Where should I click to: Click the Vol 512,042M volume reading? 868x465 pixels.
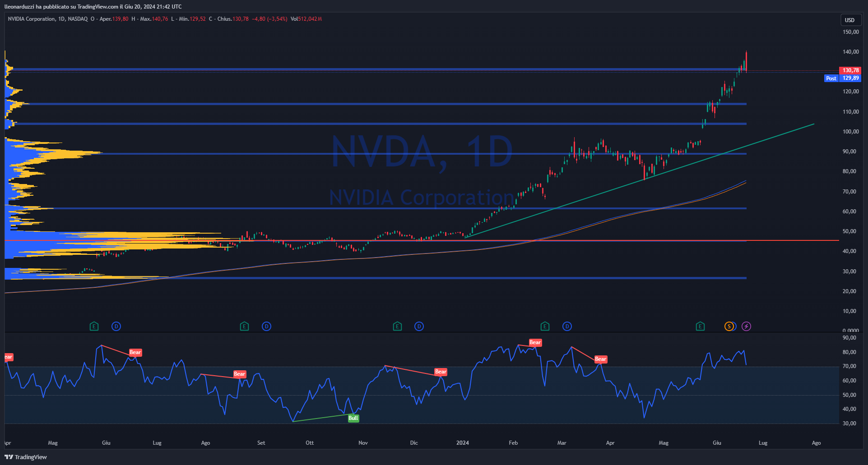pyautogui.click(x=306, y=19)
